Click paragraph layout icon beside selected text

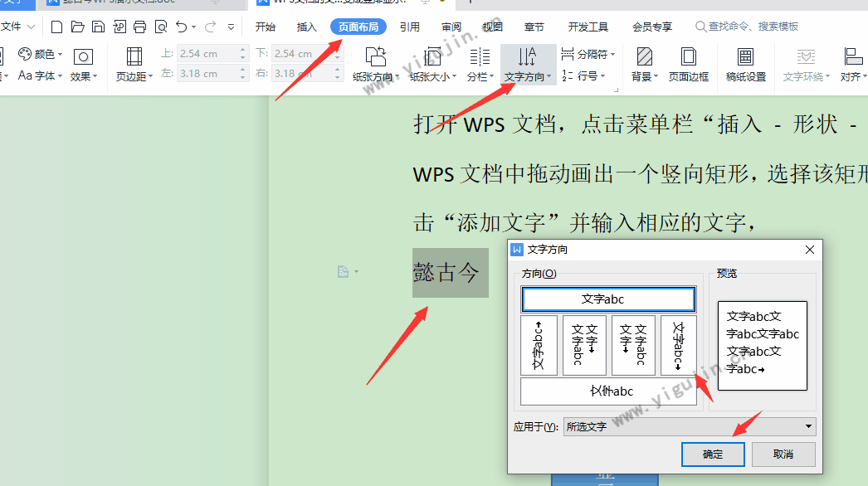click(344, 271)
